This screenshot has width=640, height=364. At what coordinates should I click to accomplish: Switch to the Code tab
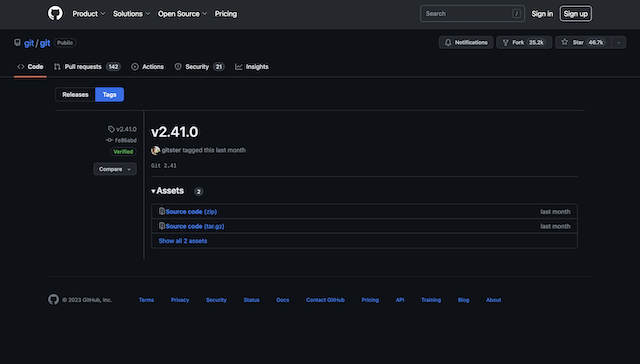[x=30, y=67]
